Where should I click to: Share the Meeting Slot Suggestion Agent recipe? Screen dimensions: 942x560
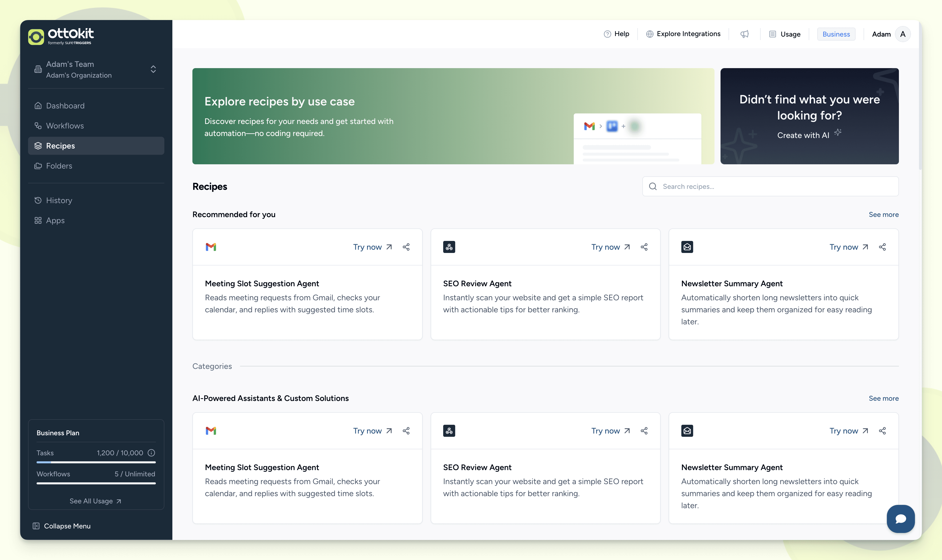pos(406,247)
